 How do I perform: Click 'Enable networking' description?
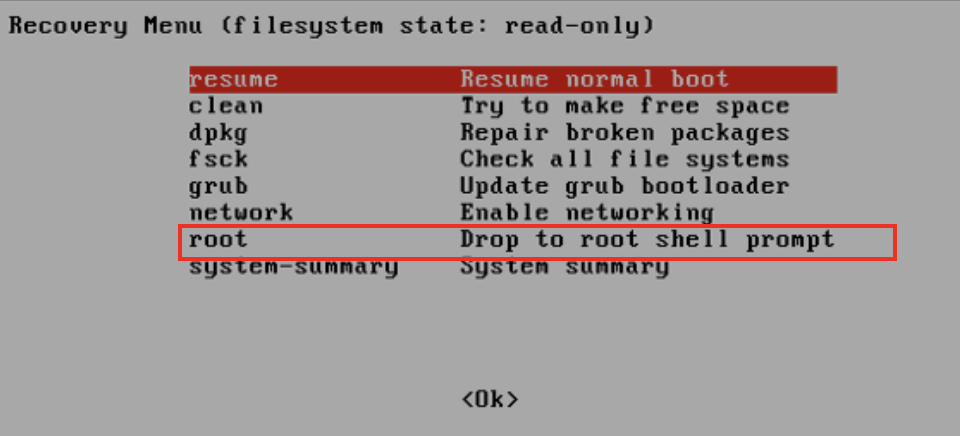(587, 212)
